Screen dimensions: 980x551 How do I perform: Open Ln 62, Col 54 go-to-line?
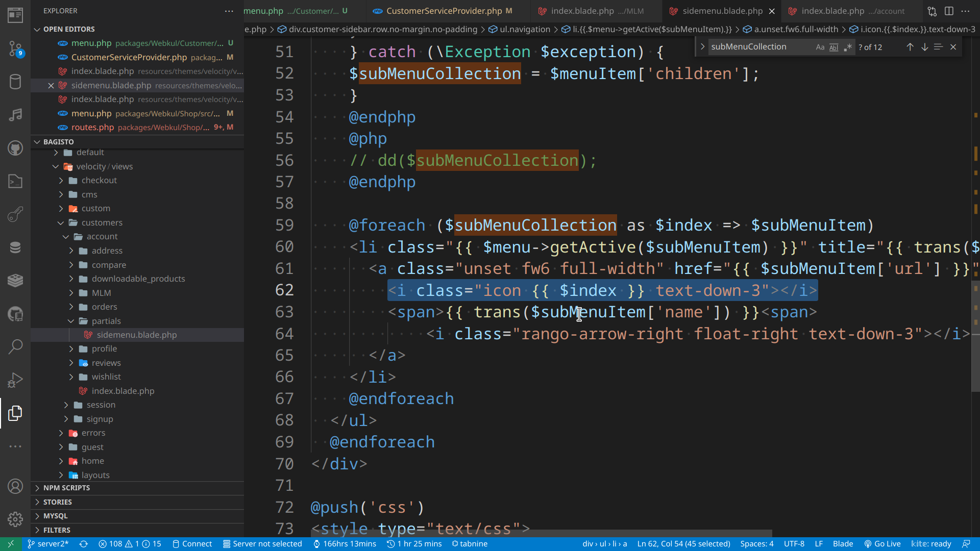683,544
